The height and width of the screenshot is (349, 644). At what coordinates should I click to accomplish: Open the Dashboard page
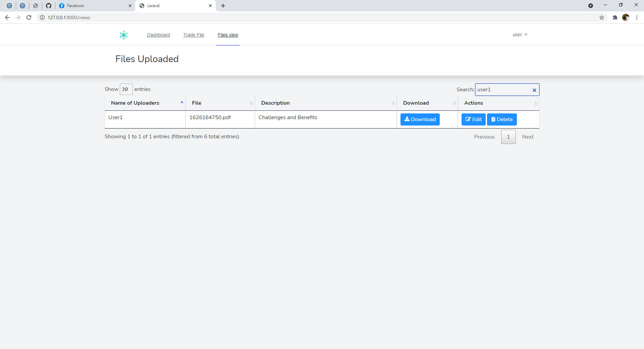pos(158,35)
